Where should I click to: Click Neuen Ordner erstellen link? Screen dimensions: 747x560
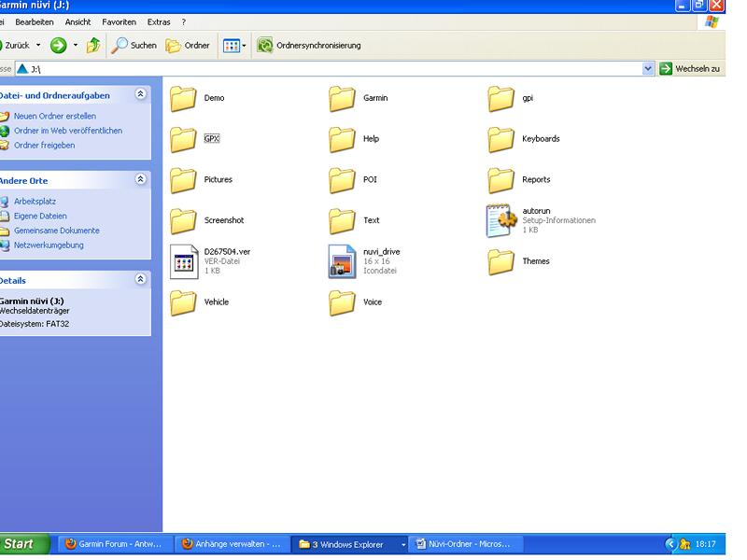pyautogui.click(x=55, y=116)
